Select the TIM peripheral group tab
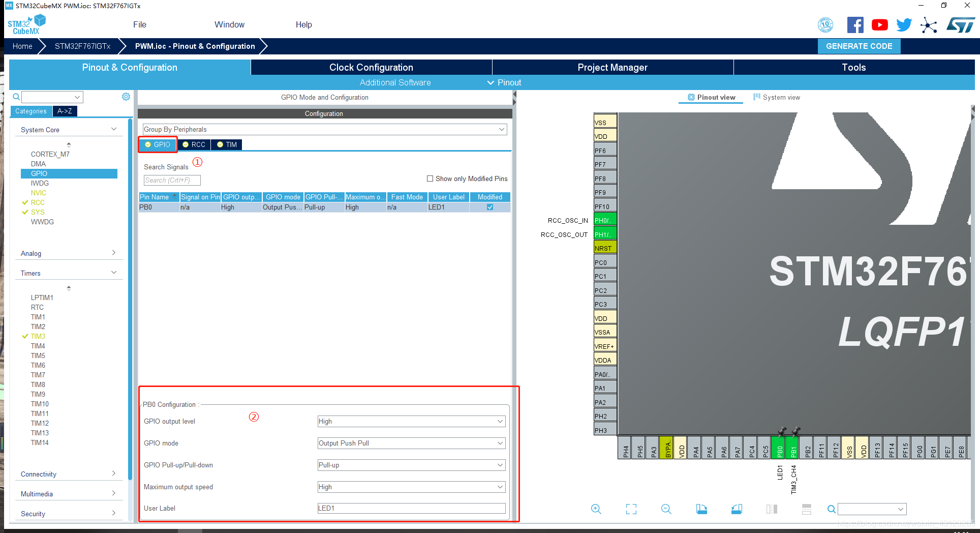The width and height of the screenshot is (980, 533). [x=227, y=144]
